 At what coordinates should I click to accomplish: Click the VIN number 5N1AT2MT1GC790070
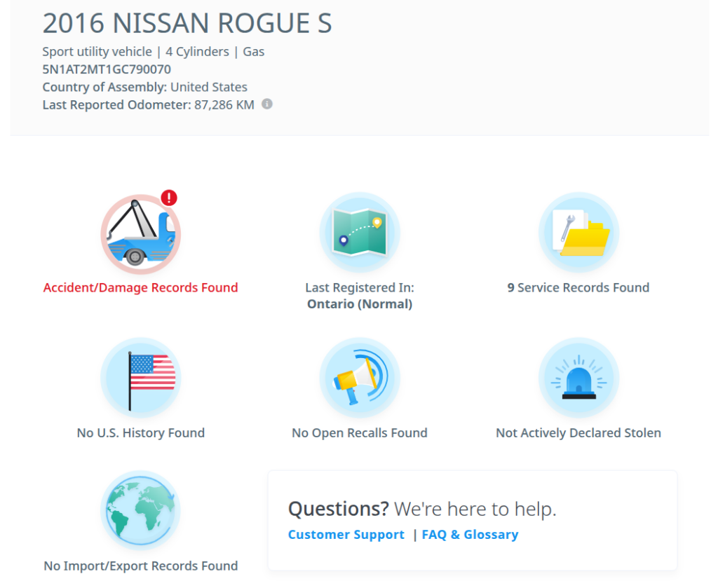[107, 69]
